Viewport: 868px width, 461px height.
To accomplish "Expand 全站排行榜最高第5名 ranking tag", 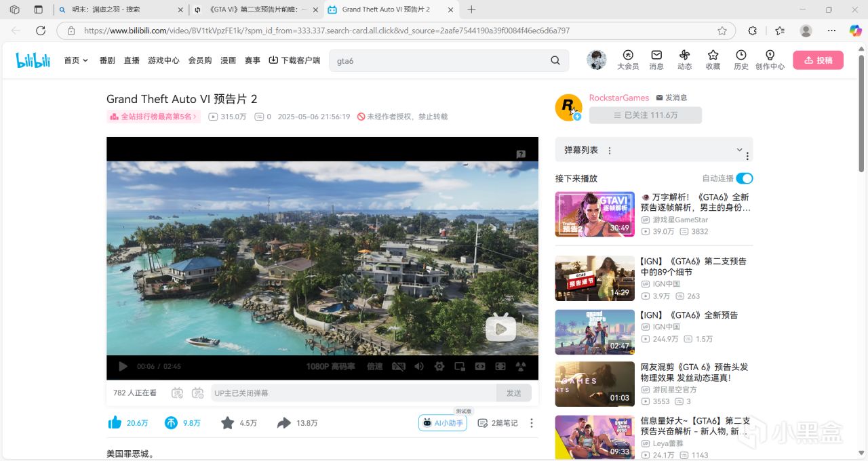I will coord(153,117).
